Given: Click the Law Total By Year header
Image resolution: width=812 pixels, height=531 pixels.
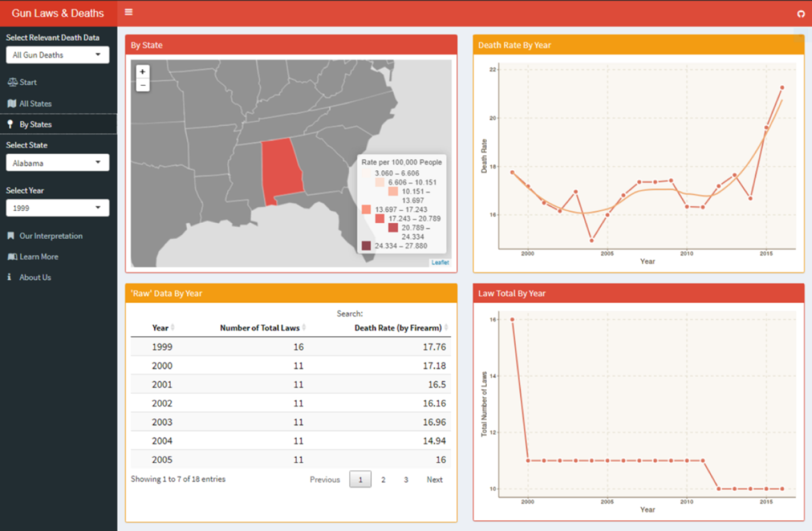Looking at the screenshot, I should tap(639, 293).
